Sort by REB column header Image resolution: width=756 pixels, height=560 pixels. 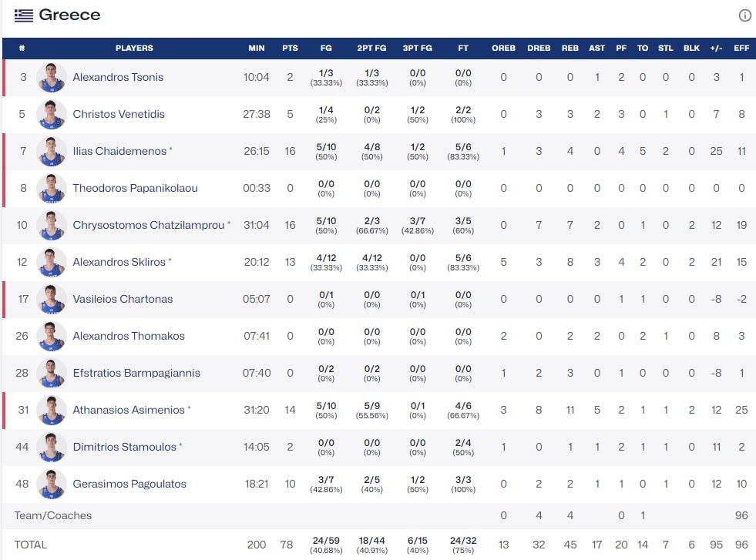(570, 48)
